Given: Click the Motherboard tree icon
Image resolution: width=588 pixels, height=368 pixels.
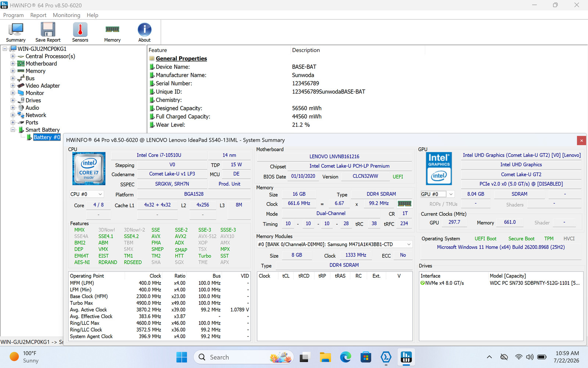Looking at the screenshot, I should click(x=21, y=64).
